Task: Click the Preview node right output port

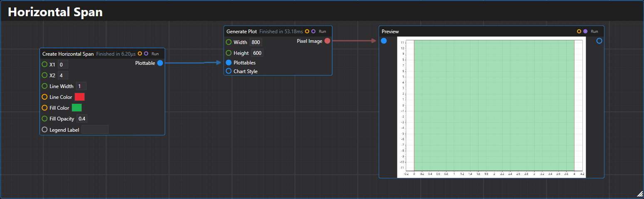Action: point(599,41)
